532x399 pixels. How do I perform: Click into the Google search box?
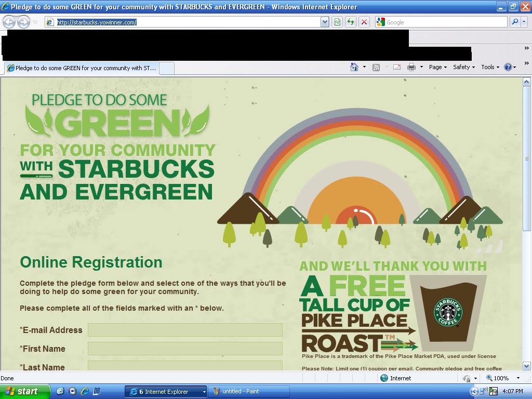click(x=446, y=22)
